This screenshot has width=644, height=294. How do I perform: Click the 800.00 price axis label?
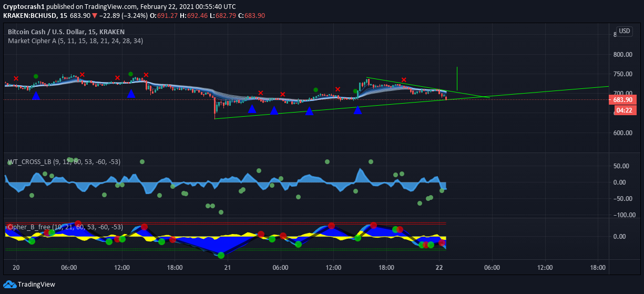pos(622,55)
